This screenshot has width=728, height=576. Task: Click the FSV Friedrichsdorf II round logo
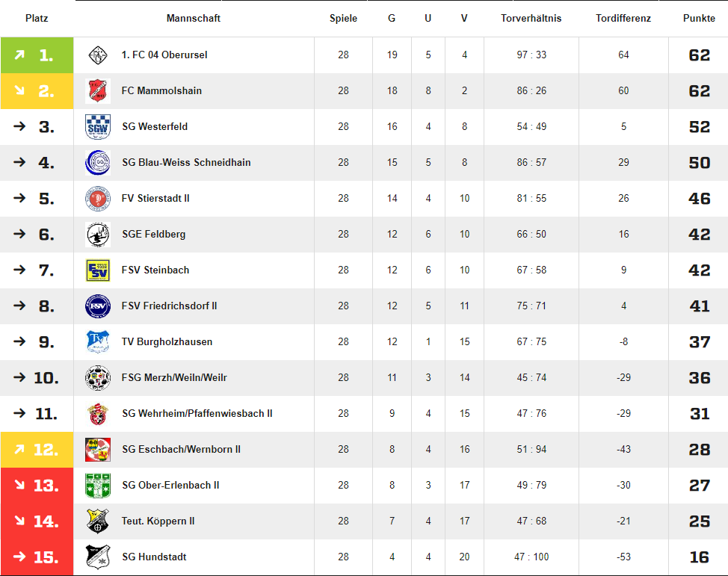(x=98, y=306)
